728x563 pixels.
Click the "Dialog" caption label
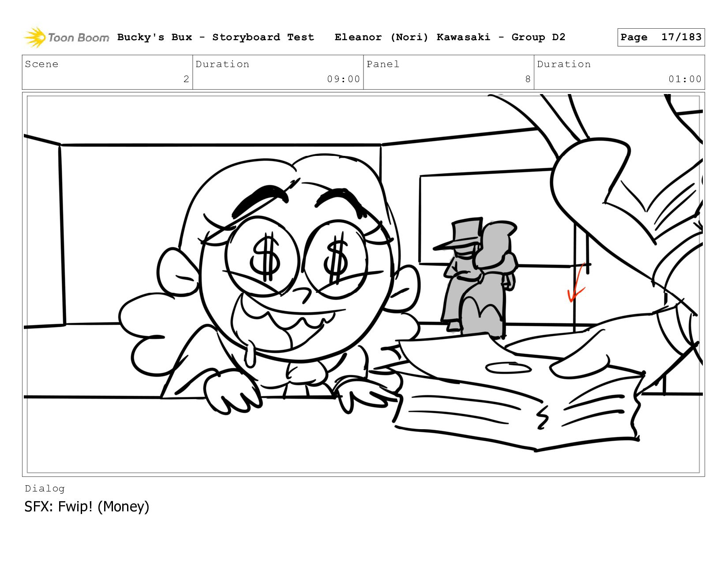tap(45, 488)
